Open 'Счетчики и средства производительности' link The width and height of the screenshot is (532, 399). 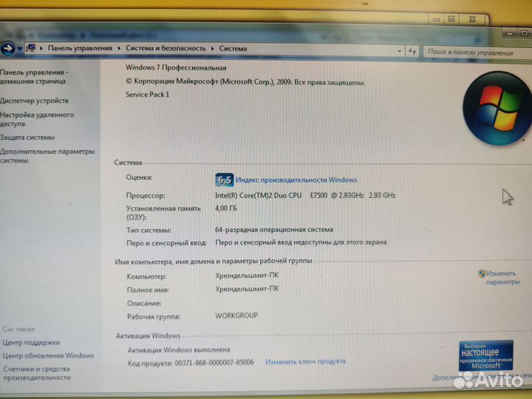(x=37, y=373)
